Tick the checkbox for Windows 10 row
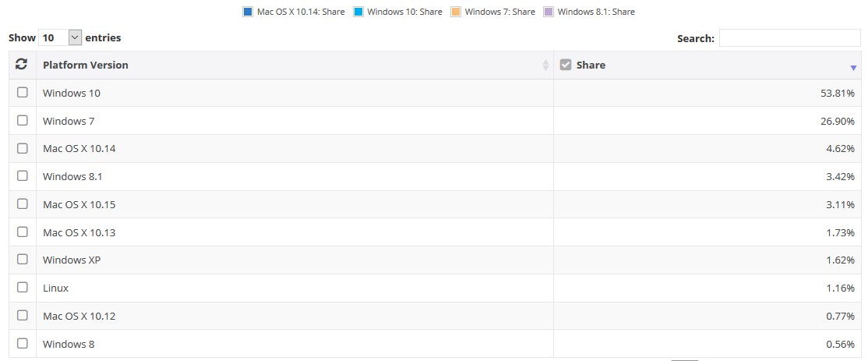 point(23,93)
